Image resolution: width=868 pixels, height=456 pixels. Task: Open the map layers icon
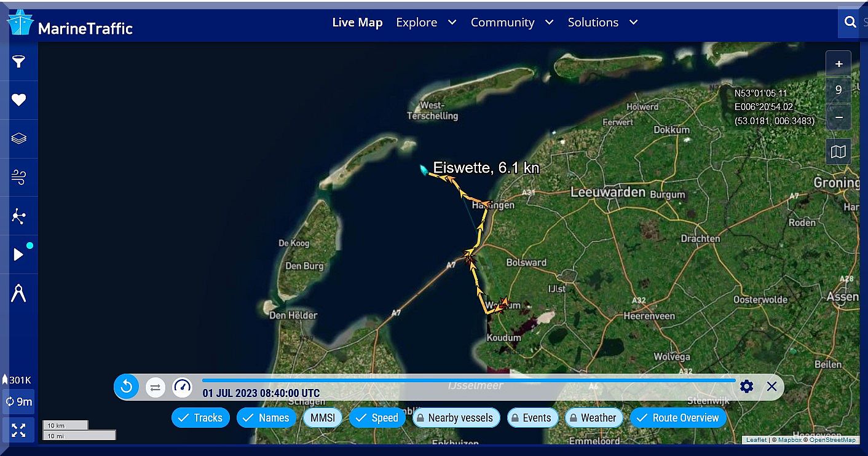point(19,139)
